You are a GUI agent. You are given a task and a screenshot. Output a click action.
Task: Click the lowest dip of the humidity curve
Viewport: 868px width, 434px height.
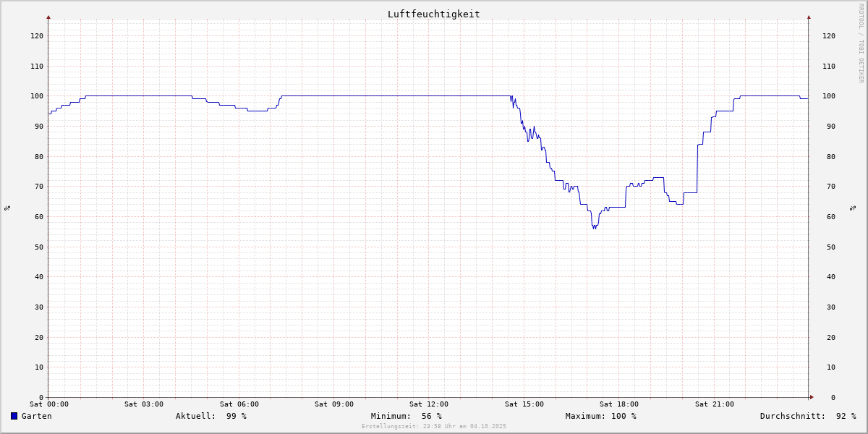pyautogui.click(x=595, y=227)
